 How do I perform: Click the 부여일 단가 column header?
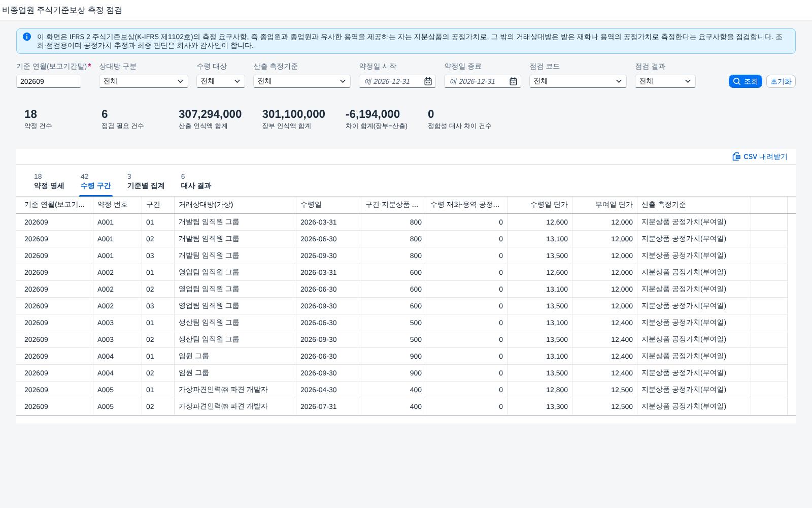tap(604, 205)
